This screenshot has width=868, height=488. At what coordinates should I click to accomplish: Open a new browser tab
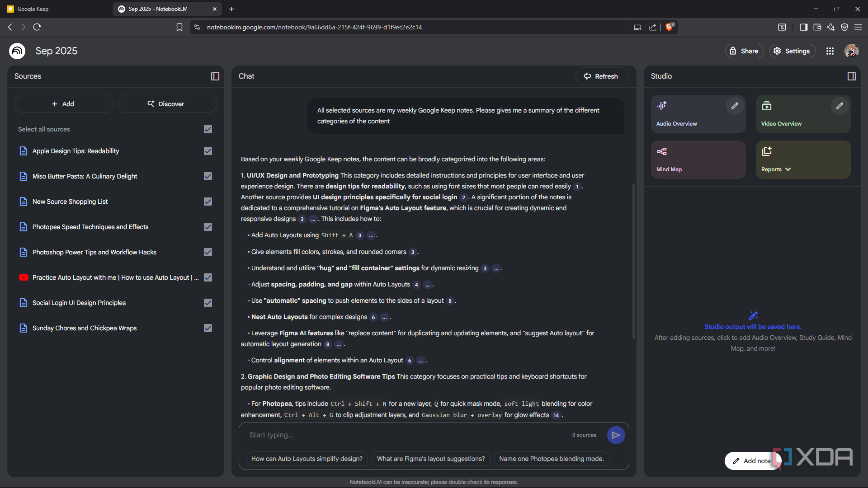tap(231, 9)
